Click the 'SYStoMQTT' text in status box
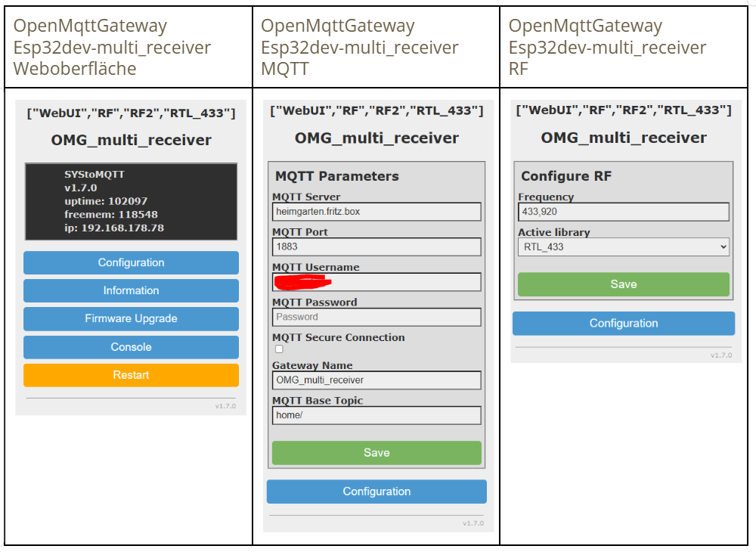Viewport: 756px width, 552px height. [94, 175]
